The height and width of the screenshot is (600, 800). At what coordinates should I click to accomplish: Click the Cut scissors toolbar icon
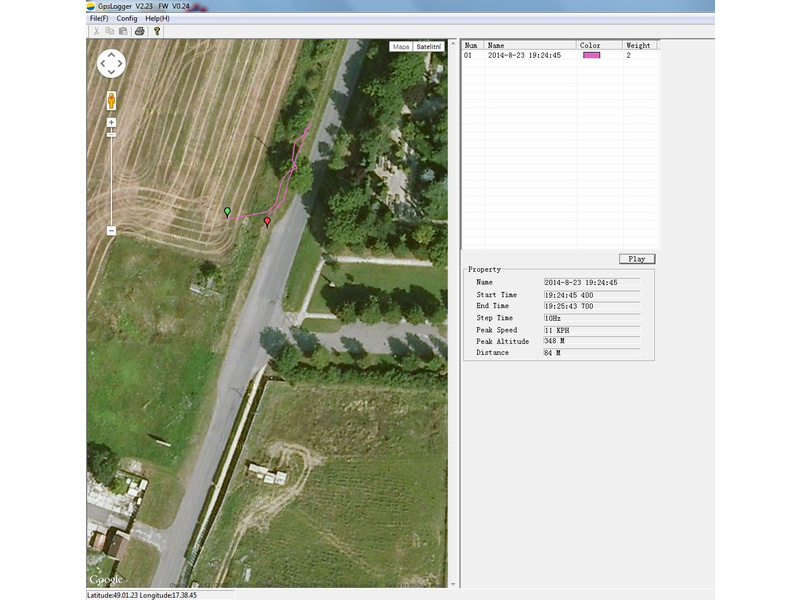click(x=96, y=31)
